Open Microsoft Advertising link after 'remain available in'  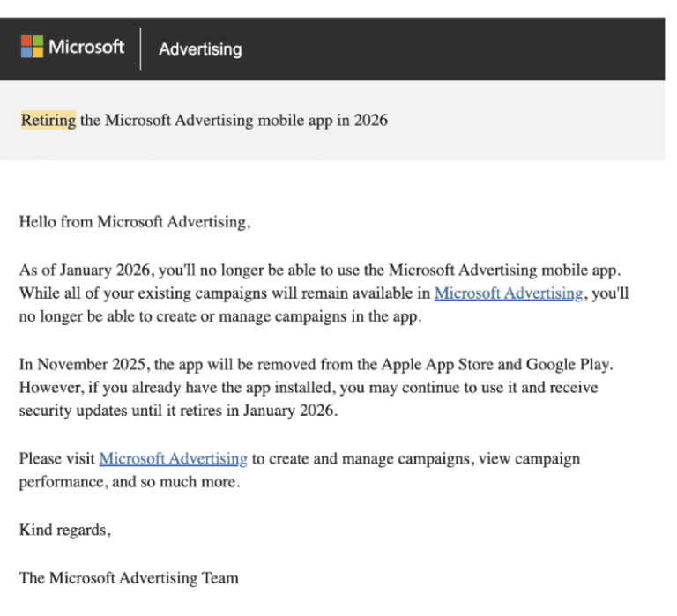pyautogui.click(x=509, y=293)
